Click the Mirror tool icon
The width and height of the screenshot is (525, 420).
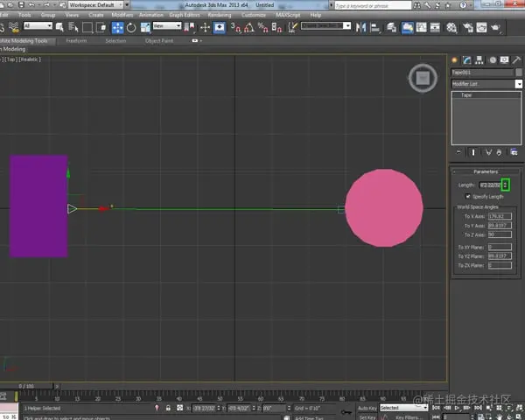[360, 27]
